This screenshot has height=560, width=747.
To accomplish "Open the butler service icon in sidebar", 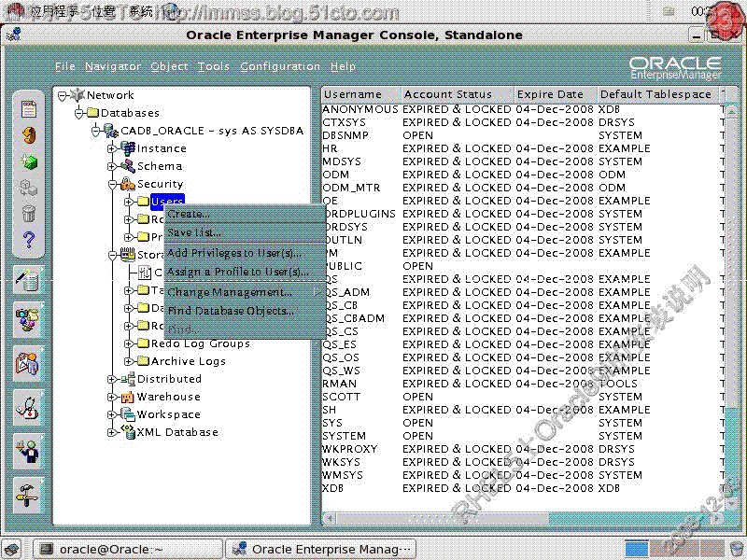I will tap(28, 452).
